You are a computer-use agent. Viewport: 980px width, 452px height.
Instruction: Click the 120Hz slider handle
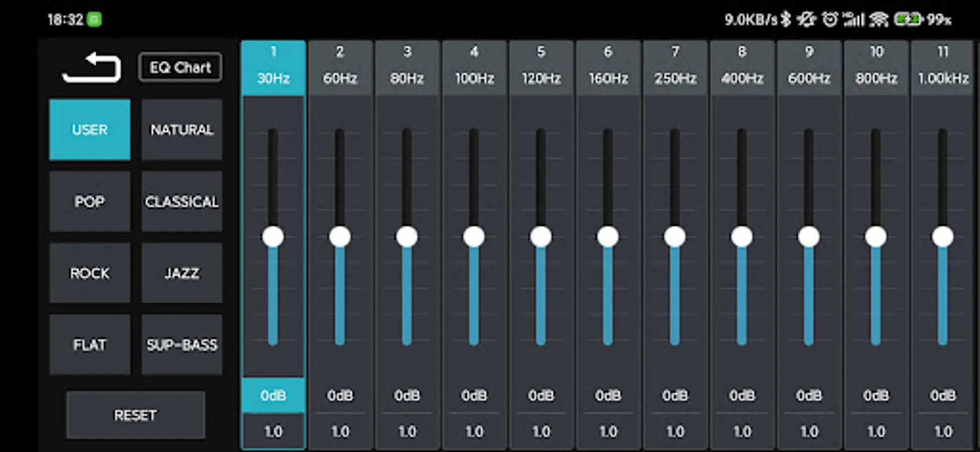[x=541, y=237]
